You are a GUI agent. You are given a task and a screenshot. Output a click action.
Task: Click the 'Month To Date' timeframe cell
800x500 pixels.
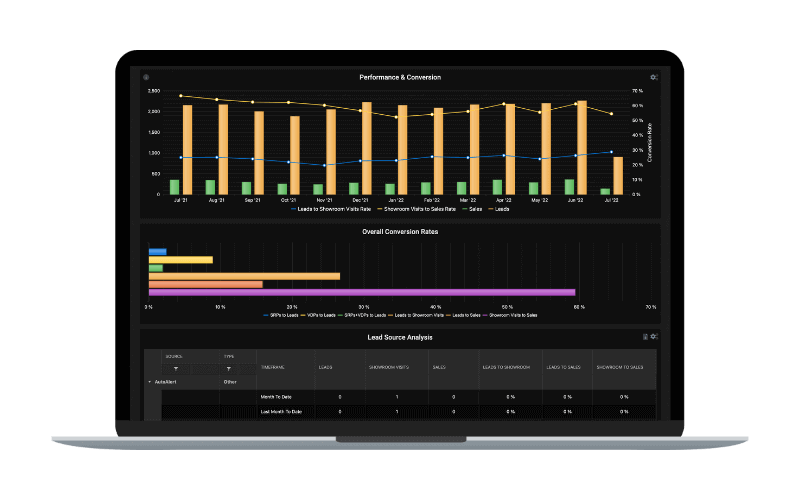click(276, 397)
